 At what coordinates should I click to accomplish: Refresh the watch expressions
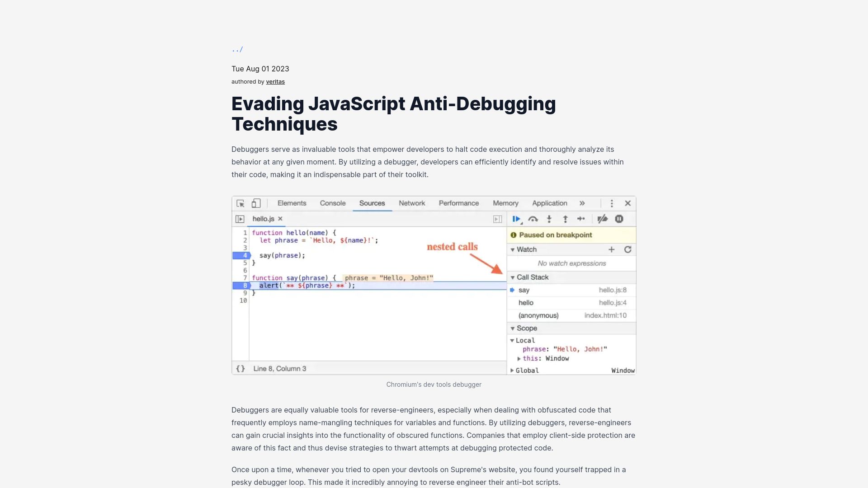628,249
